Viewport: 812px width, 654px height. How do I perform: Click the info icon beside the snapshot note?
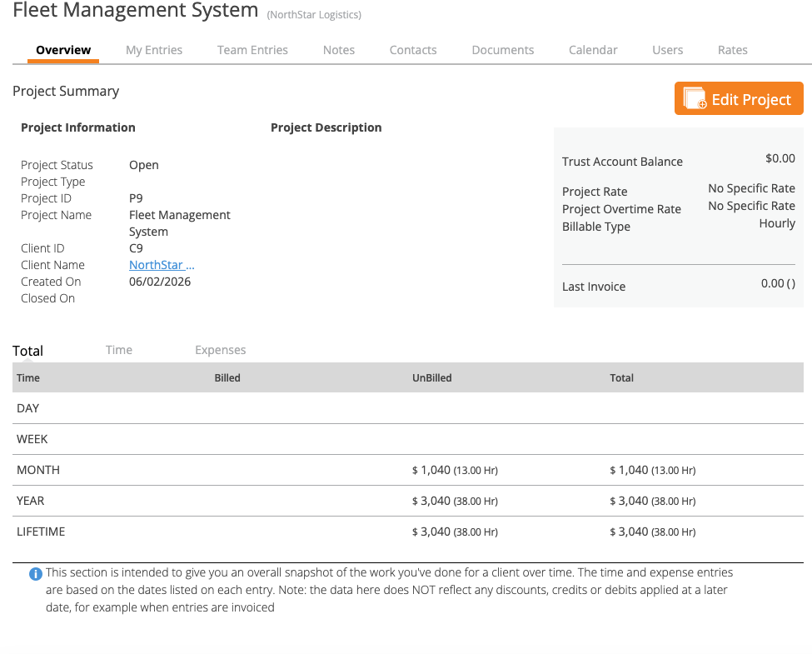pyautogui.click(x=35, y=574)
